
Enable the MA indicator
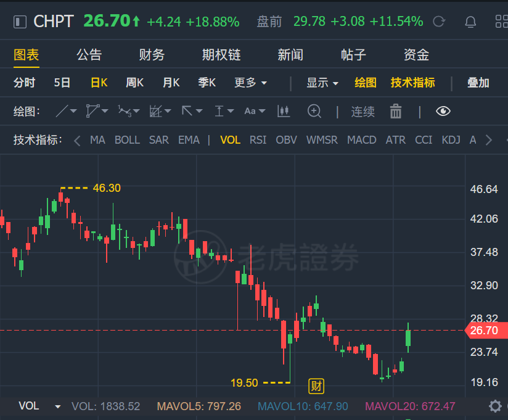[97, 140]
